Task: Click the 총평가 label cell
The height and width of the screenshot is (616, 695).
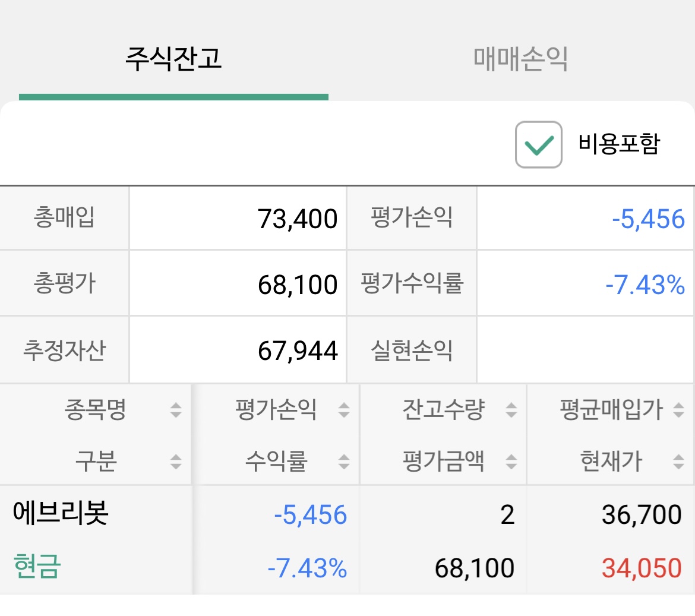Action: (x=64, y=283)
